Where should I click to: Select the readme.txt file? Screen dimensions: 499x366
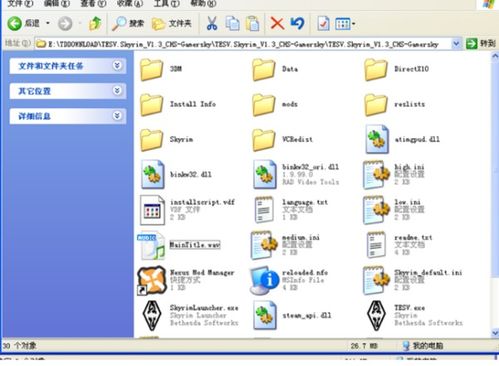(399, 245)
